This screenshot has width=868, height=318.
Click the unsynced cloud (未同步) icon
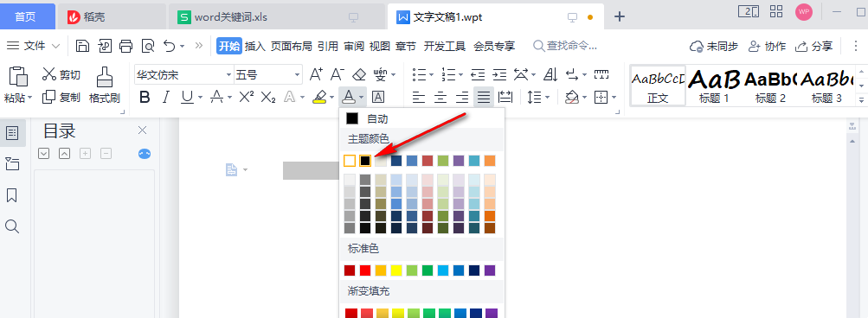(714, 47)
